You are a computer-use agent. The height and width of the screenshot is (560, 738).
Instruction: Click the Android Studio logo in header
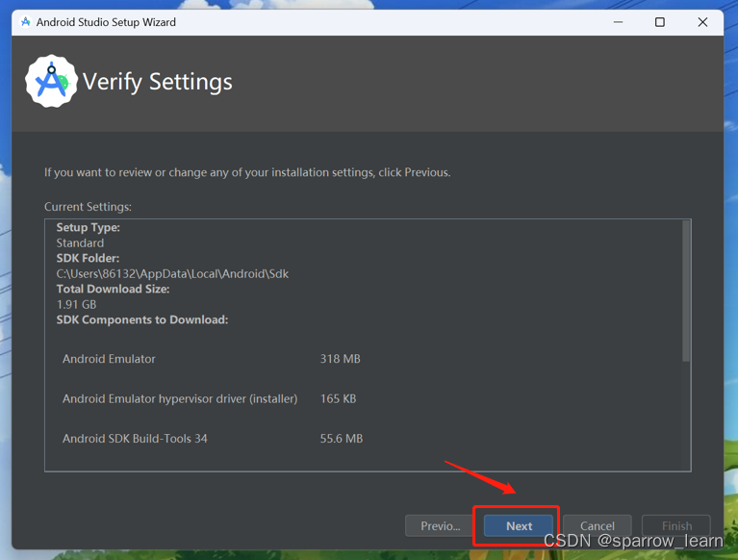pos(51,81)
